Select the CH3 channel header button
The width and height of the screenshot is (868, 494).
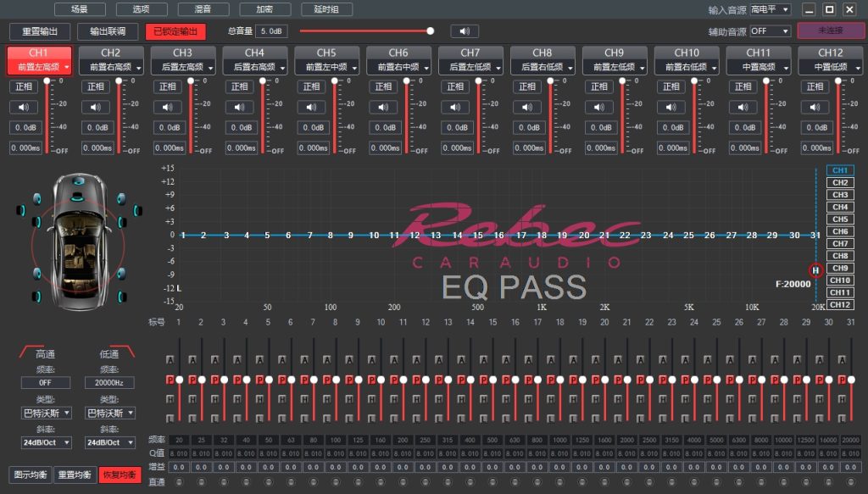click(183, 53)
